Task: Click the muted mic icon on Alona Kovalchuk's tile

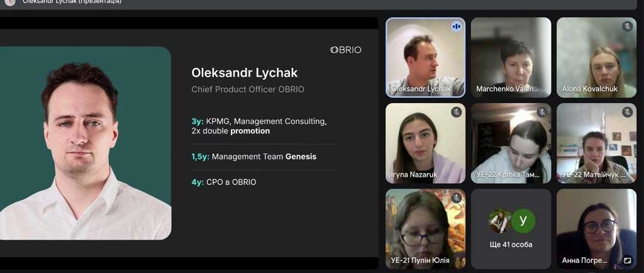Action: coord(627,26)
